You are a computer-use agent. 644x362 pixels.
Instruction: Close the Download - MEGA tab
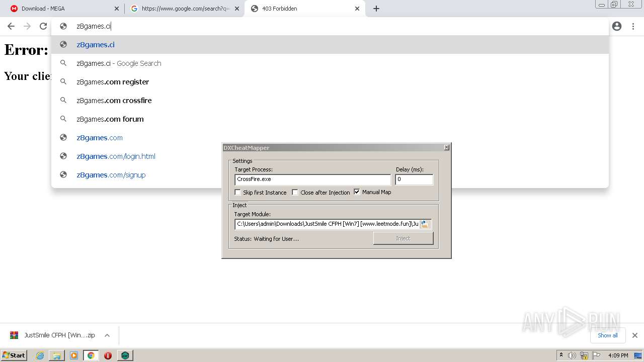[117, 9]
